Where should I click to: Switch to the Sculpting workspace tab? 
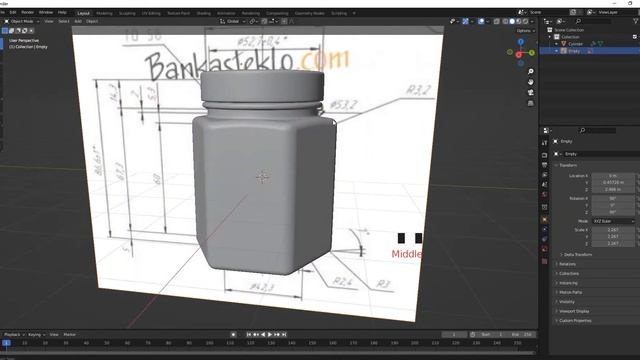point(127,13)
